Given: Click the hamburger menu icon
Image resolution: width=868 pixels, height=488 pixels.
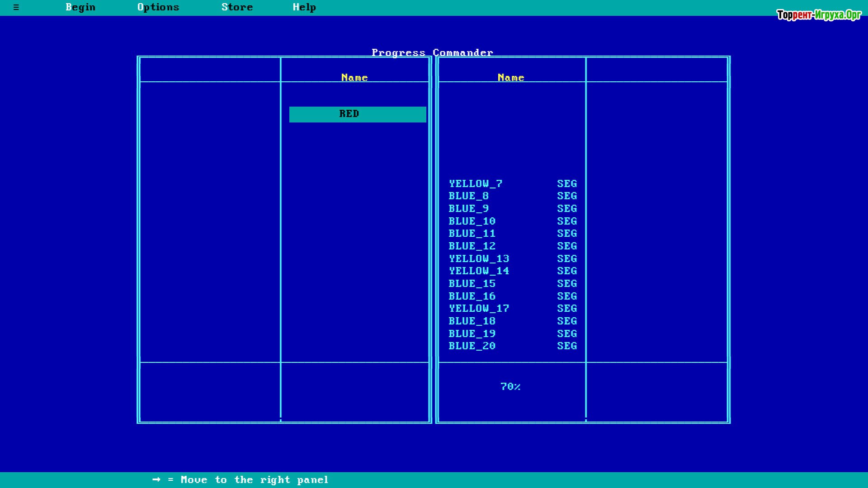Looking at the screenshot, I should point(16,7).
